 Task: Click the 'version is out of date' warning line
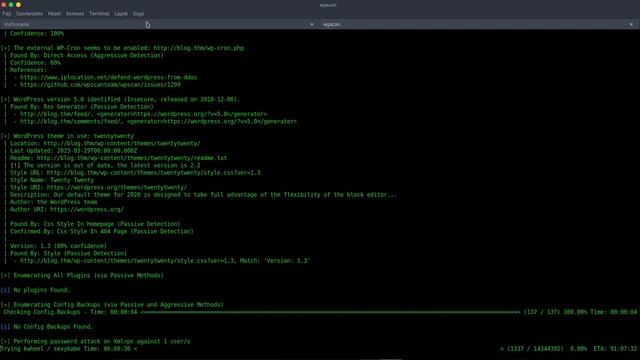[105, 165]
